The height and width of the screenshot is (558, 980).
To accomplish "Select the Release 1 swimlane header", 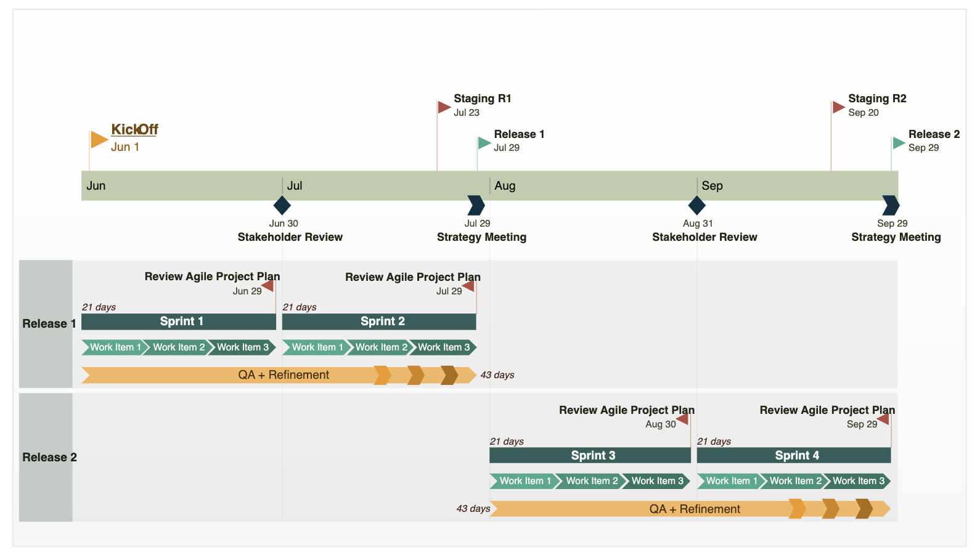I will coord(46,324).
